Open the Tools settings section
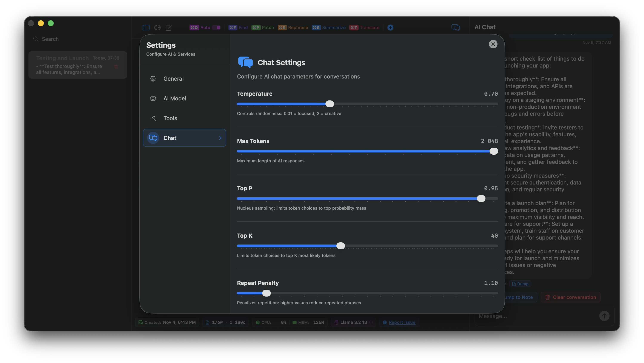The image size is (644, 363). coord(170,118)
